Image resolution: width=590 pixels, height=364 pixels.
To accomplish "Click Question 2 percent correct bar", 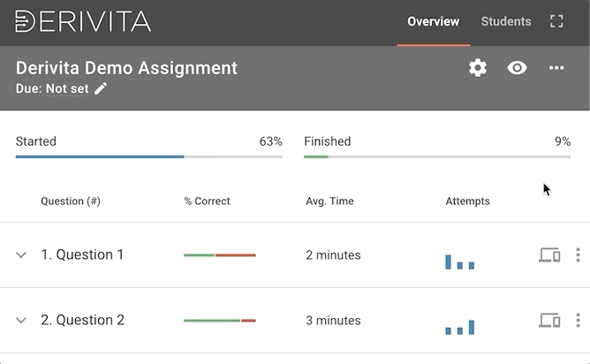I will click(220, 321).
